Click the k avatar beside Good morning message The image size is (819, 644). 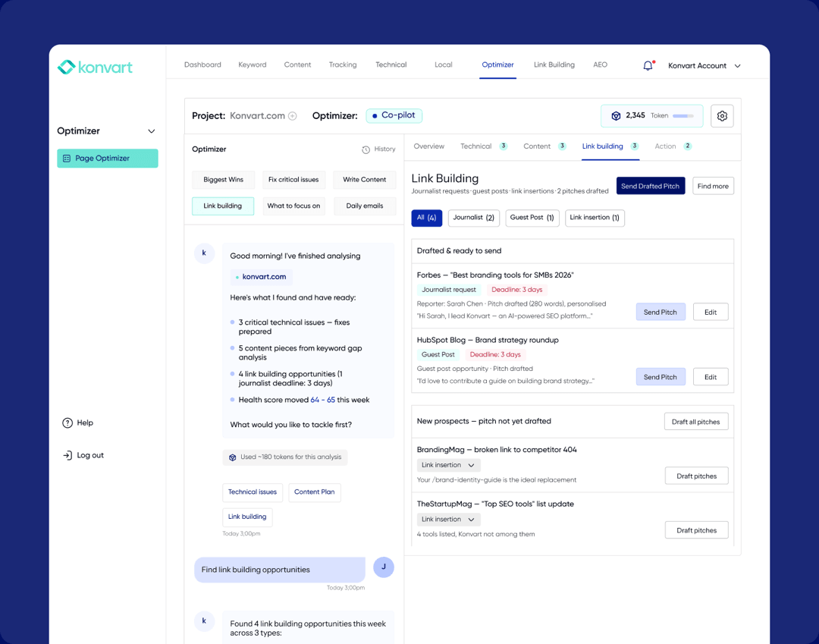click(x=204, y=253)
